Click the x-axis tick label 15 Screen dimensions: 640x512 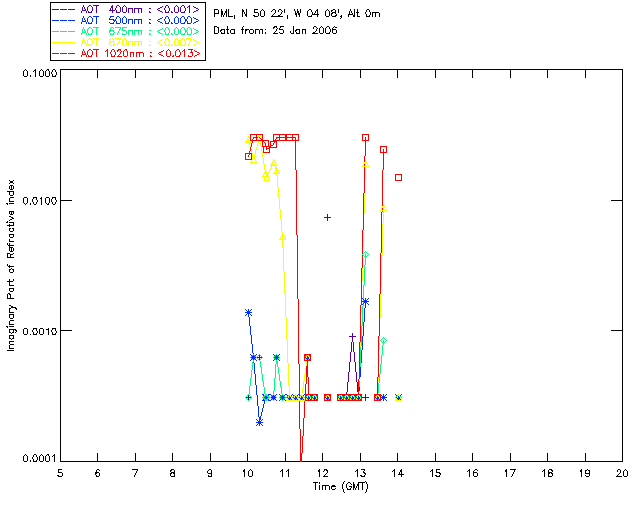click(x=435, y=473)
